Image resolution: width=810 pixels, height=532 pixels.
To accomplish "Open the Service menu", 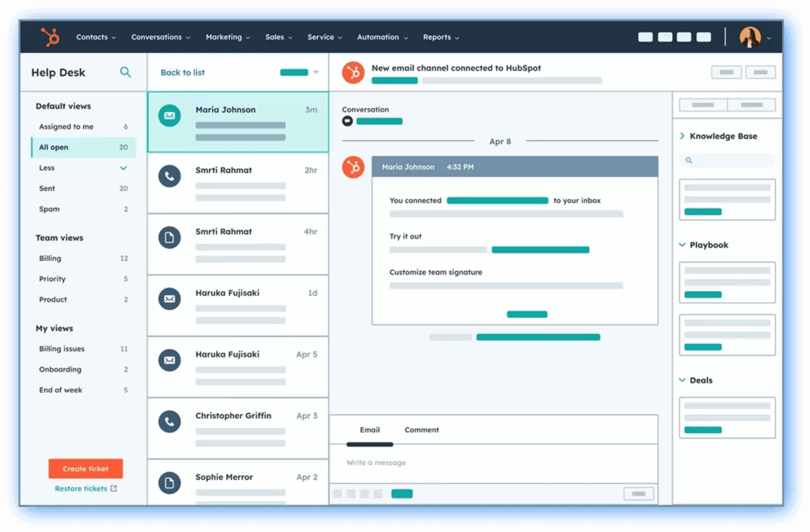I will click(325, 37).
